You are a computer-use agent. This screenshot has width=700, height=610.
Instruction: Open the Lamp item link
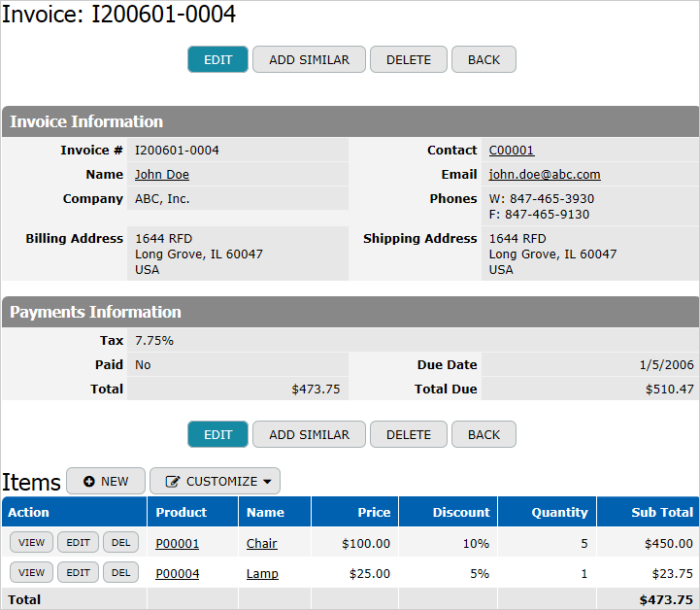(262, 574)
